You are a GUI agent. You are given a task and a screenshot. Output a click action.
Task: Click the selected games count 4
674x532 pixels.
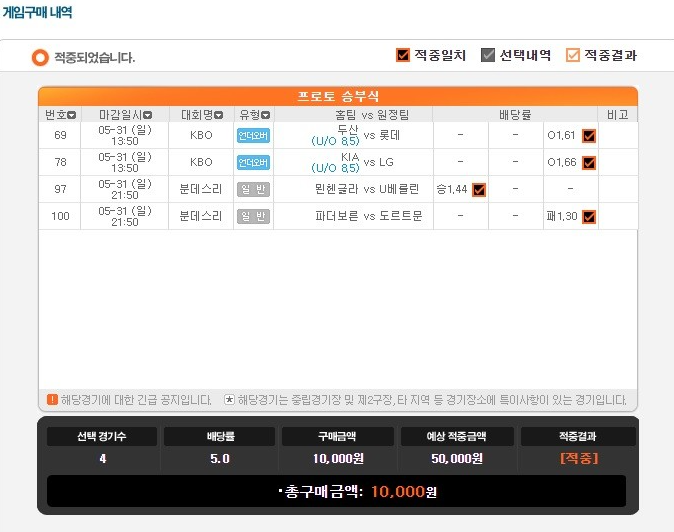[103, 459]
